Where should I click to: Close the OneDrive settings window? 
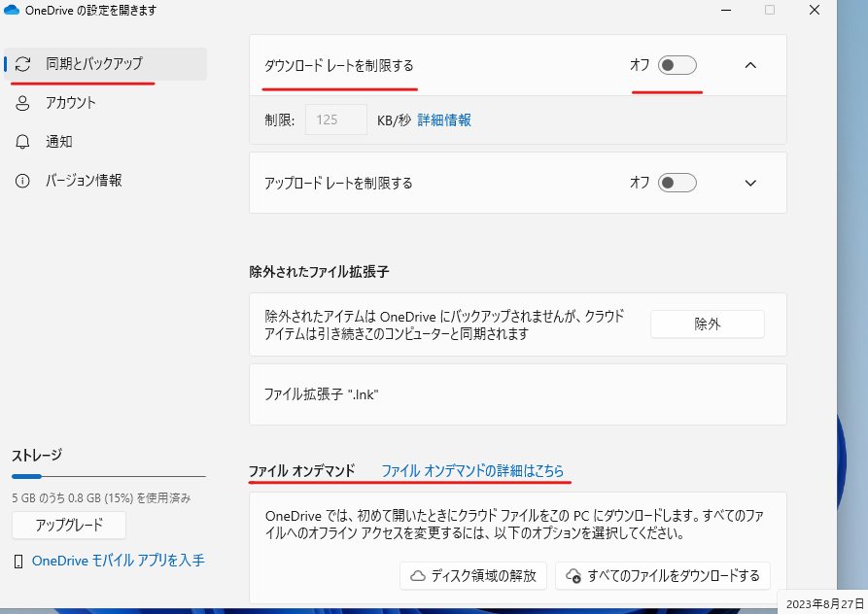pos(815,10)
